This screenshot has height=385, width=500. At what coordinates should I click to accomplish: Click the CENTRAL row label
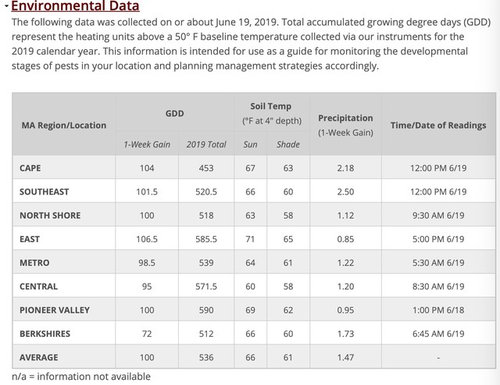[x=38, y=286]
